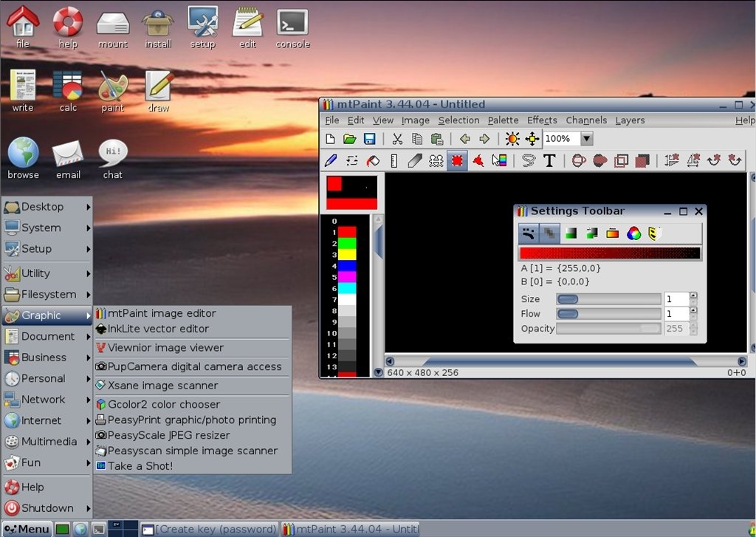The width and height of the screenshot is (756, 537).
Task: Choose the Ellipse Outline tool
Action: (579, 160)
